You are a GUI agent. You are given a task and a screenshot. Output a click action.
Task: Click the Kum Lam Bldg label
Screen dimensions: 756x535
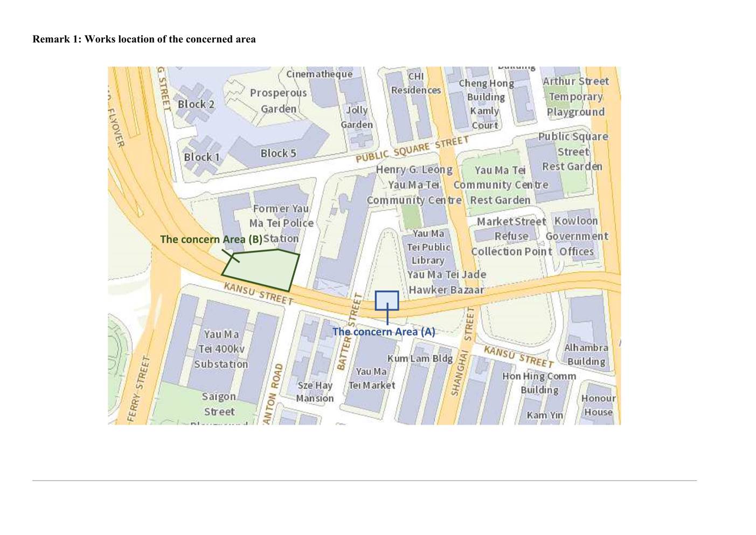click(420, 359)
